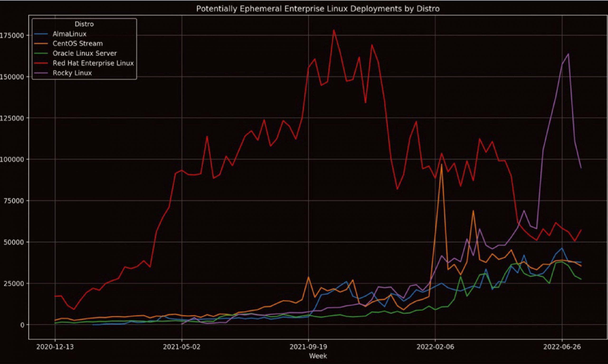Click the y-axis tick label '100000'

12,159
